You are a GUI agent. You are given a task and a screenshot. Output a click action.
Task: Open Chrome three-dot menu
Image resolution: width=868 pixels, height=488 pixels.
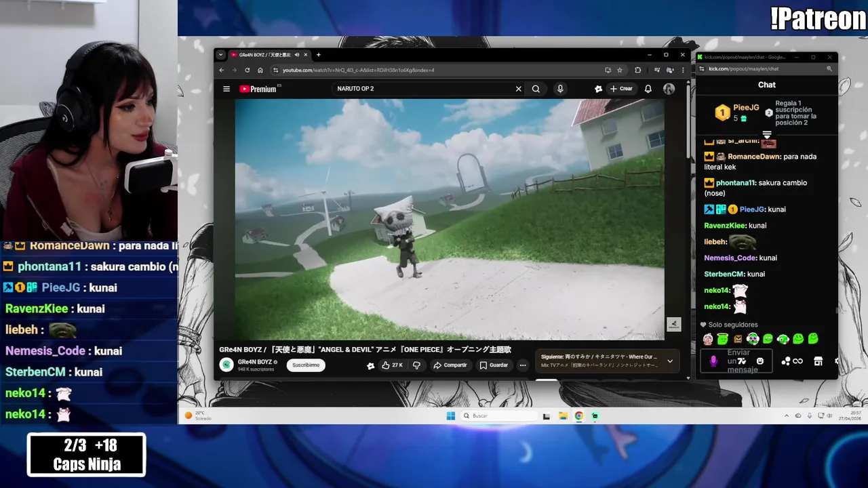[683, 70]
